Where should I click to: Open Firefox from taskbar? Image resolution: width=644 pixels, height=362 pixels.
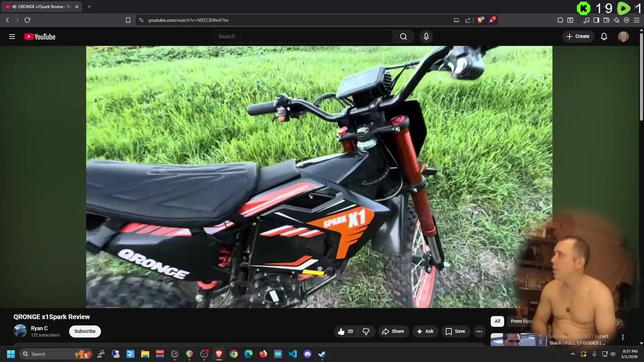click(263, 354)
